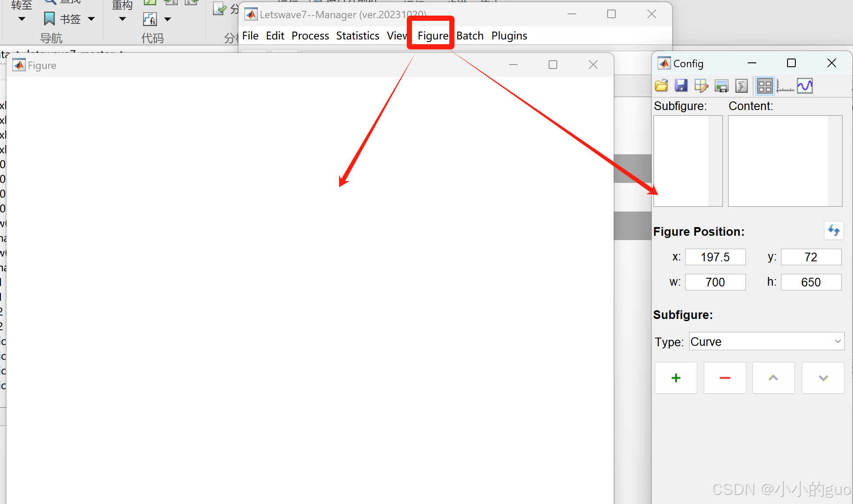The width and height of the screenshot is (853, 504).
Task: Minimize the Letswave7 Manager window
Action: [x=572, y=14]
